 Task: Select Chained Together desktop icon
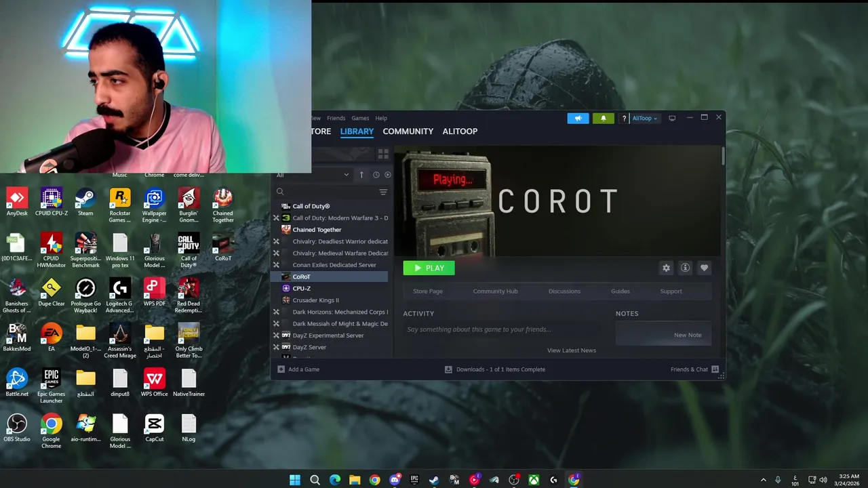(x=222, y=205)
